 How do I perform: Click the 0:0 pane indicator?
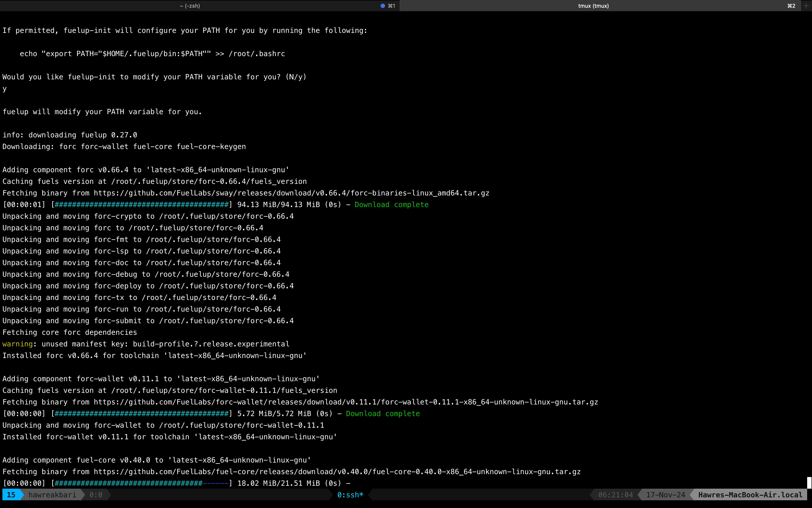tap(96, 494)
